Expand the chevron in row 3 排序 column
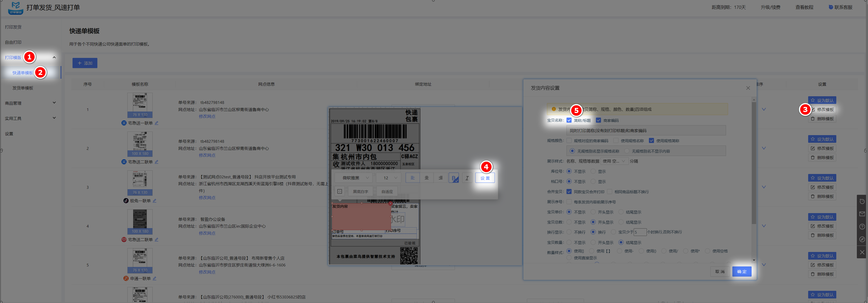The image size is (868, 303). (764, 187)
